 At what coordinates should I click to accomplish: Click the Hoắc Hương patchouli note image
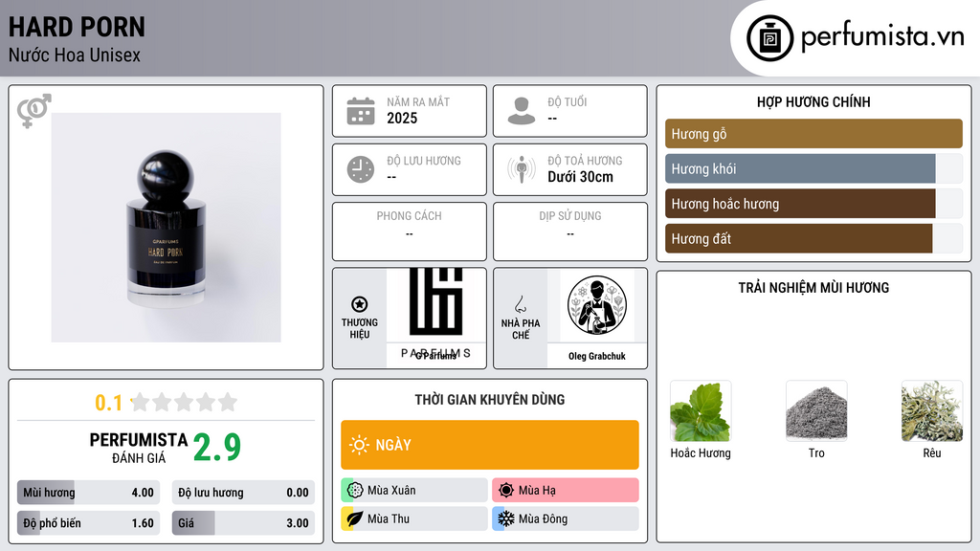pos(701,411)
